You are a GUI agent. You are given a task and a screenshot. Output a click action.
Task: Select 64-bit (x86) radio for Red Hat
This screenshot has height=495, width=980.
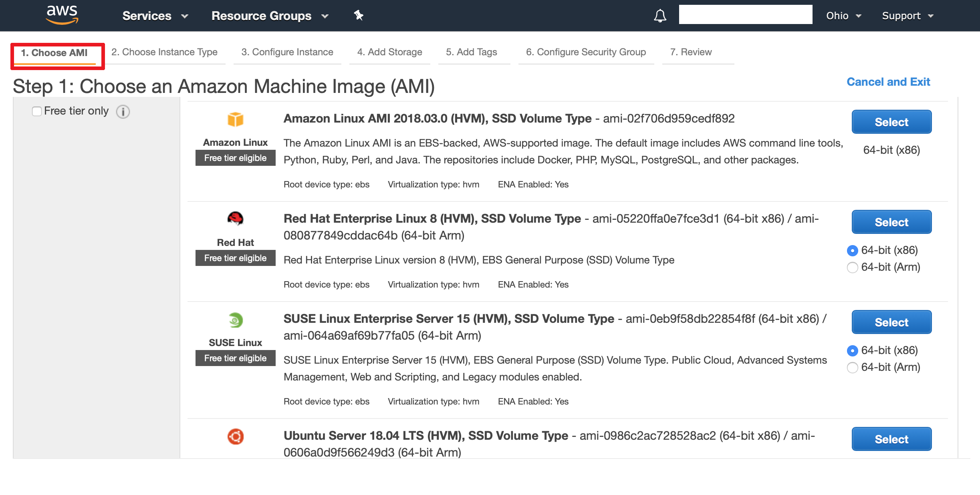853,251
